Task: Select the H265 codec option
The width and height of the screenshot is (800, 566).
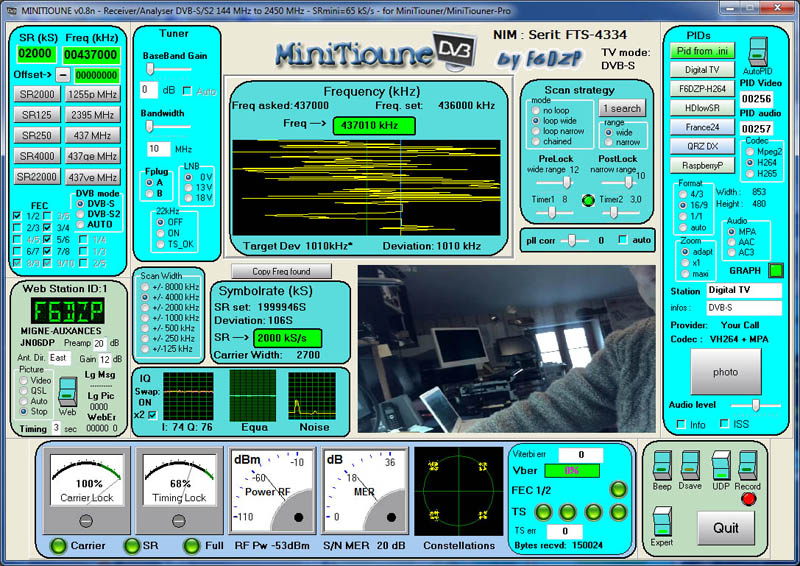Action: pos(749,174)
